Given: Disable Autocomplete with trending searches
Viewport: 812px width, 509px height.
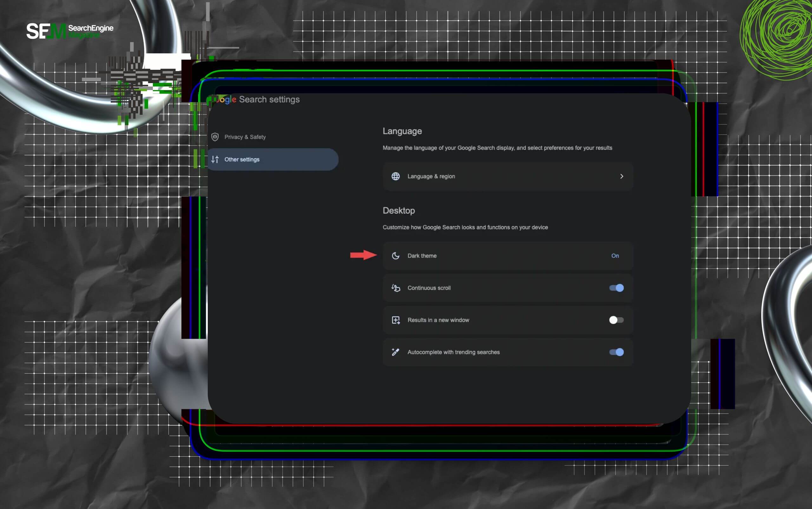Looking at the screenshot, I should [x=617, y=352].
